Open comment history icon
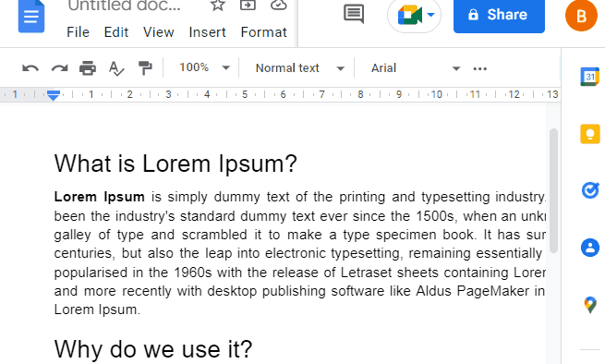This screenshot has height=364, width=605. pyautogui.click(x=354, y=14)
